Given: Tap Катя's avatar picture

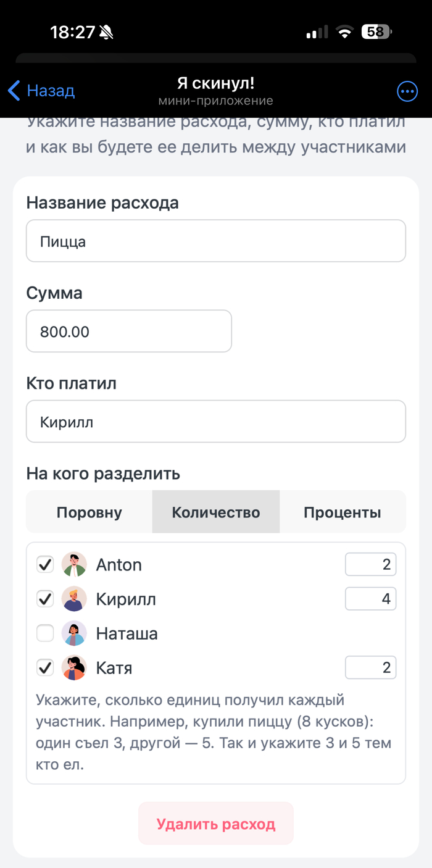Looking at the screenshot, I should click(x=74, y=668).
